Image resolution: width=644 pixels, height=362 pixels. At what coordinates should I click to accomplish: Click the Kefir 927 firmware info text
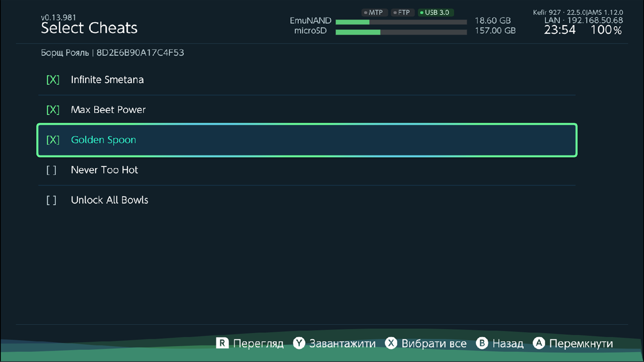coord(578,12)
